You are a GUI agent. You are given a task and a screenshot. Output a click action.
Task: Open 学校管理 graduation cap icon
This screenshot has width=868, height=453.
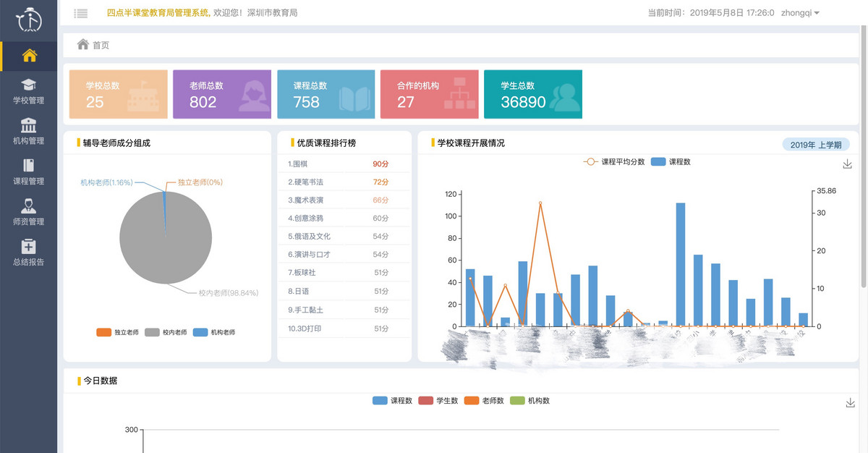click(x=29, y=85)
